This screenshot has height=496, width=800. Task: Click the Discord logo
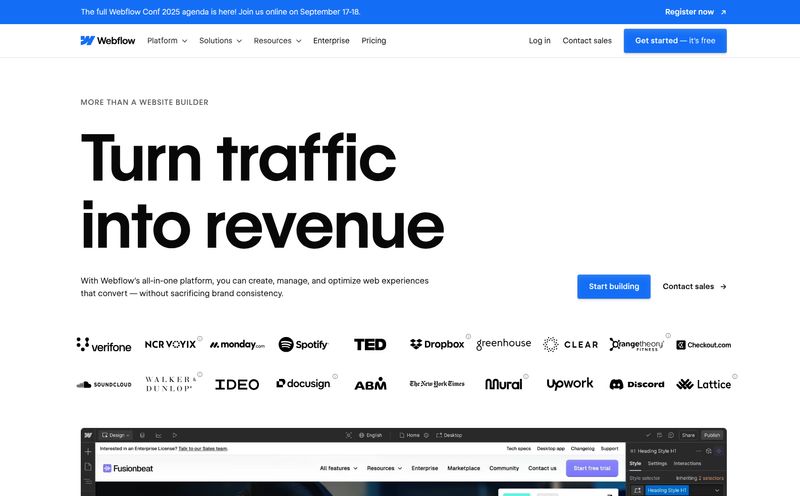637,384
